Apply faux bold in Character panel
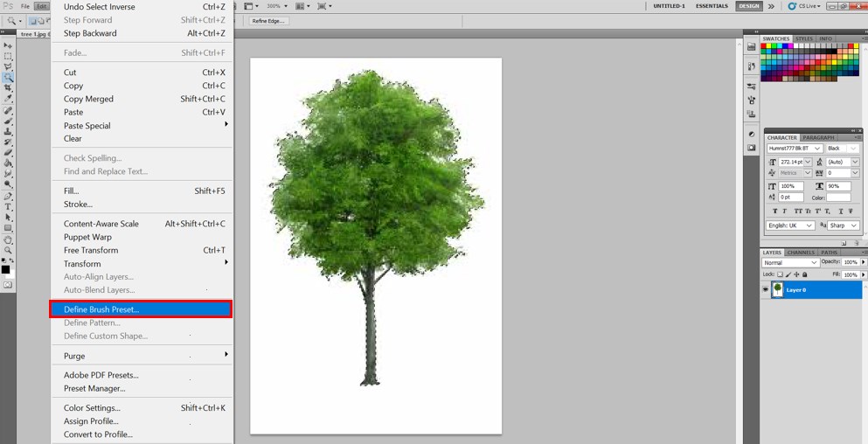This screenshot has width=868, height=444. [776, 211]
